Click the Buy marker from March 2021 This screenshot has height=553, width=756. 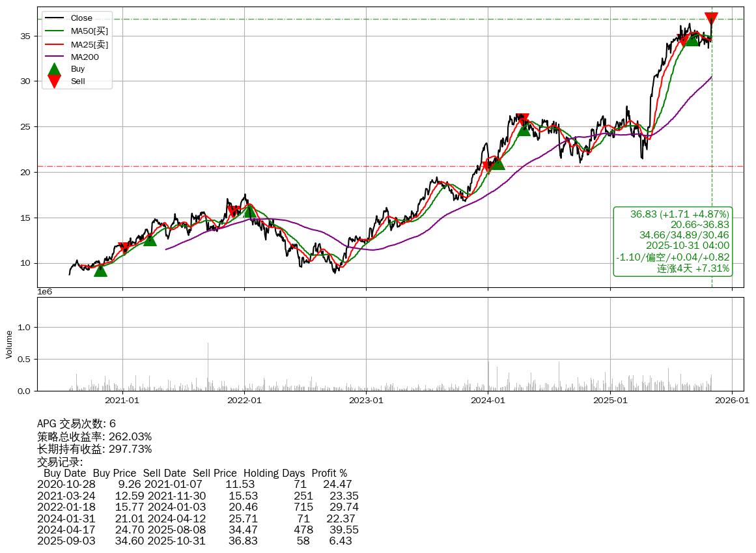pos(150,239)
